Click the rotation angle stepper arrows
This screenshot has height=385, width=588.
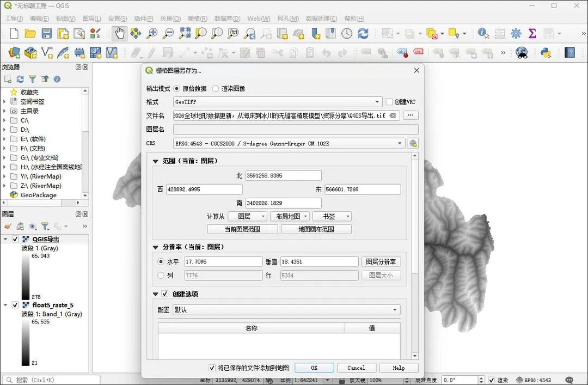(481, 380)
